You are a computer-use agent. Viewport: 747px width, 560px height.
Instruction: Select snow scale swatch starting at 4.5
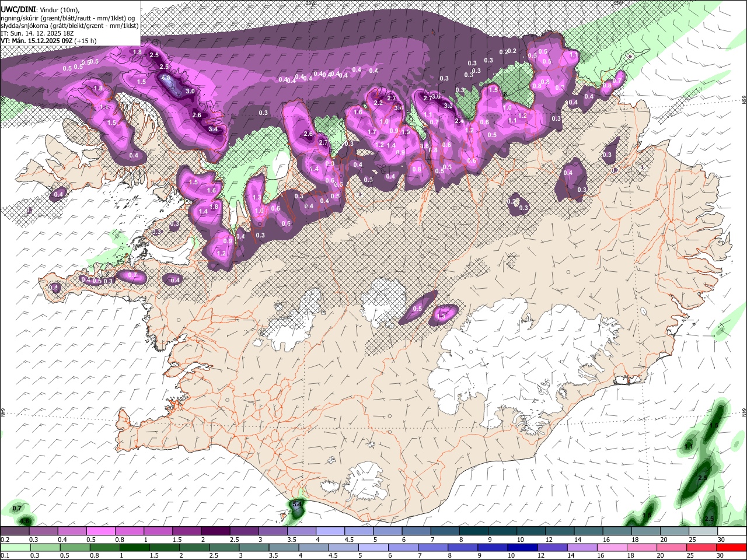[x=359, y=531]
